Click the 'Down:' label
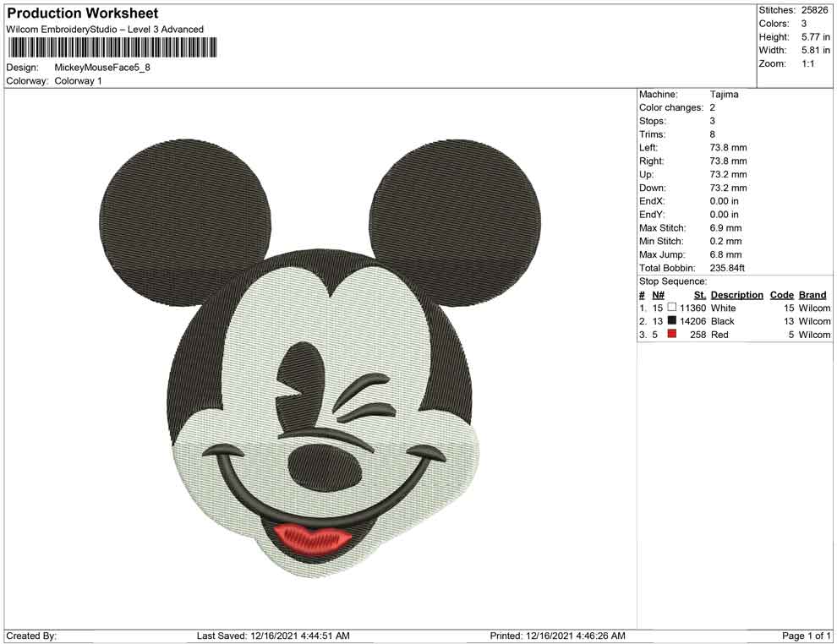Image resolution: width=837 pixels, height=644 pixels. tap(653, 188)
